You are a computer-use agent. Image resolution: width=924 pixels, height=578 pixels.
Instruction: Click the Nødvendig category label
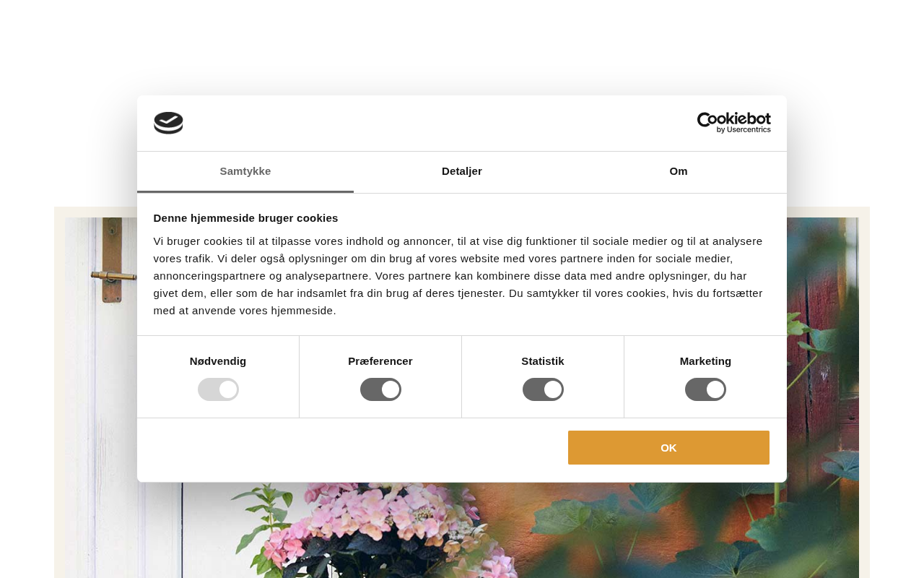point(218,361)
